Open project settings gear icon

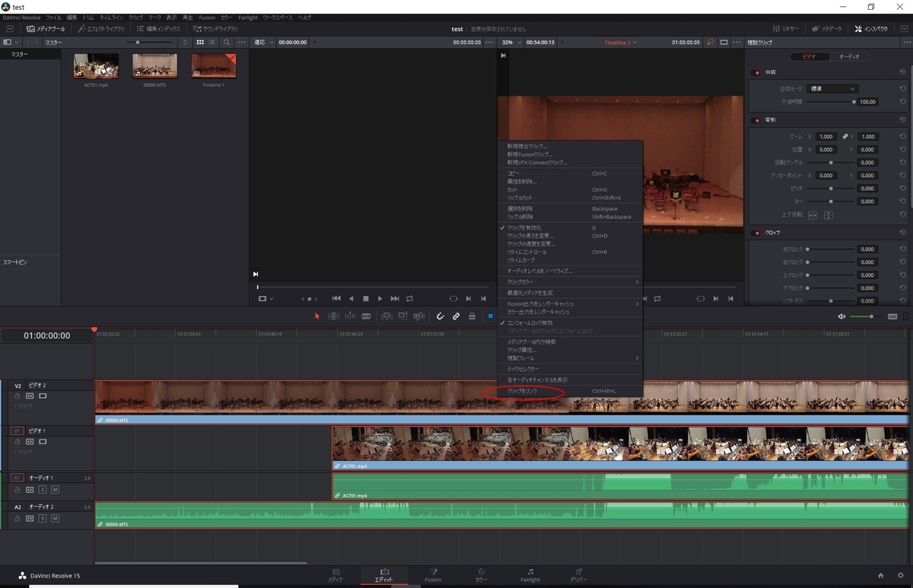(900, 576)
